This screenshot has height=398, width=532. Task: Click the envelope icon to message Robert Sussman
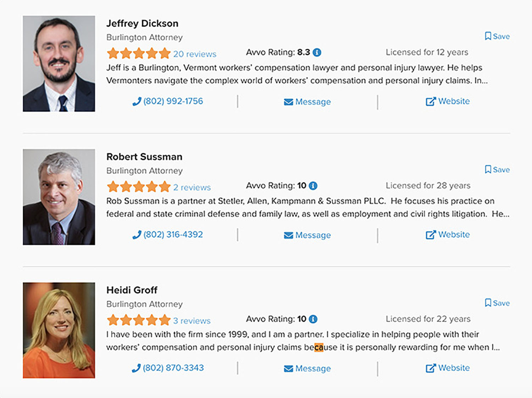click(288, 235)
